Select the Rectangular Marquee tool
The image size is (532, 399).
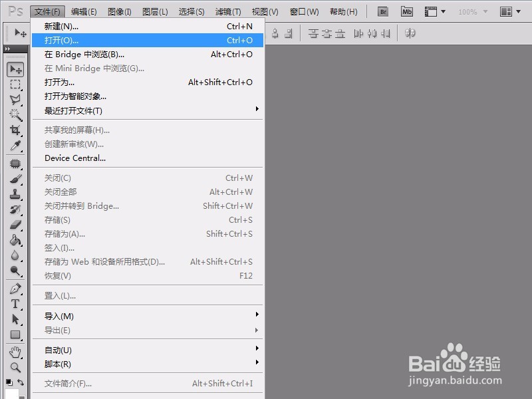(15, 84)
